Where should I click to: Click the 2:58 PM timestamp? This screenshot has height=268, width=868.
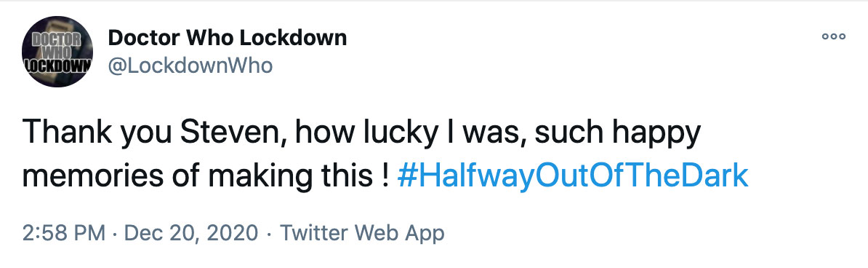point(64,233)
